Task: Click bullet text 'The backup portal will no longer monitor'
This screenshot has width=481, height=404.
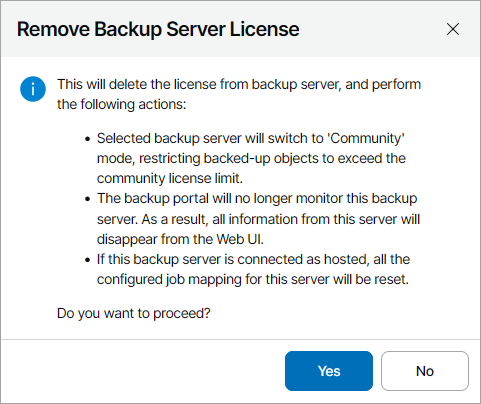Action: click(258, 219)
